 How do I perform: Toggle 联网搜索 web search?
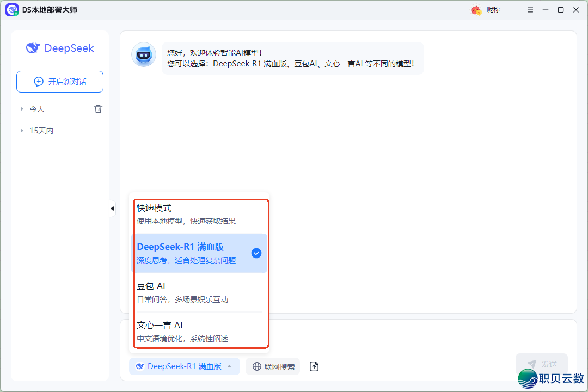(x=273, y=366)
